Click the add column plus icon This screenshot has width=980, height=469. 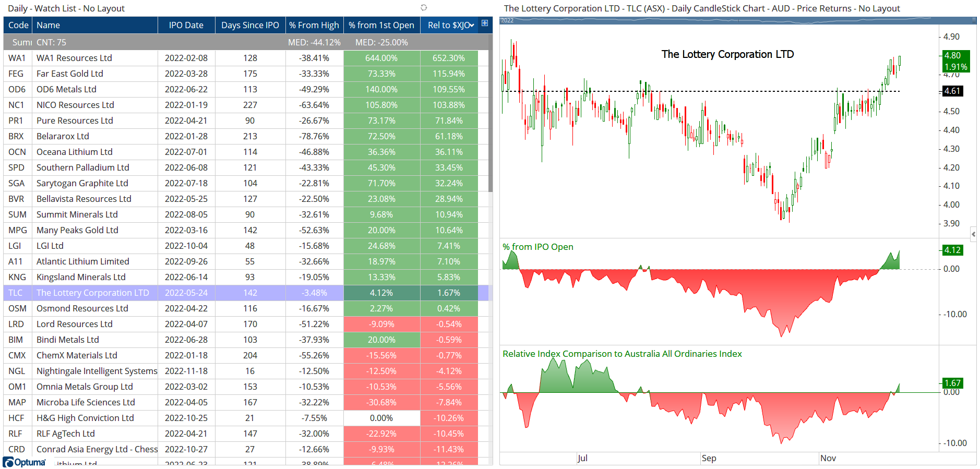[x=485, y=23]
